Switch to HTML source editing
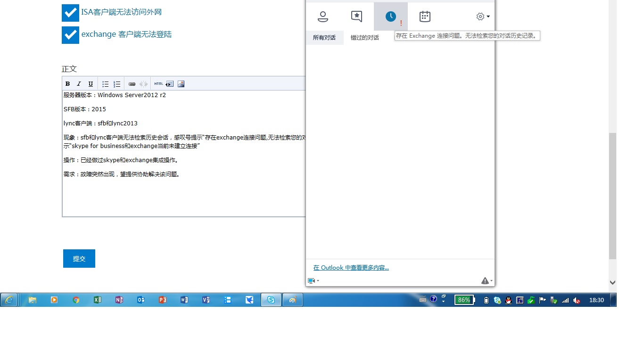The height and width of the screenshot is (362, 644). [x=158, y=84]
